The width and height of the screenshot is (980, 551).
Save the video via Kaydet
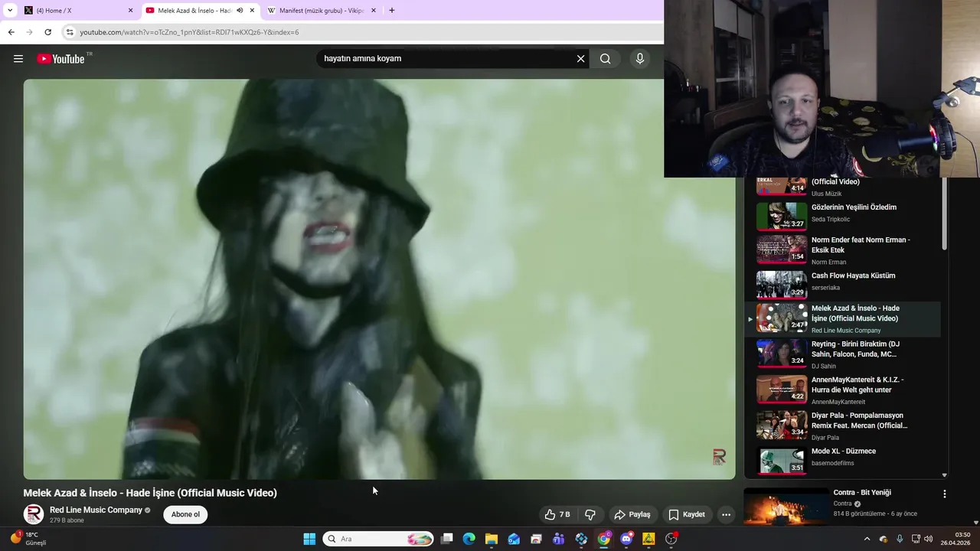point(686,514)
